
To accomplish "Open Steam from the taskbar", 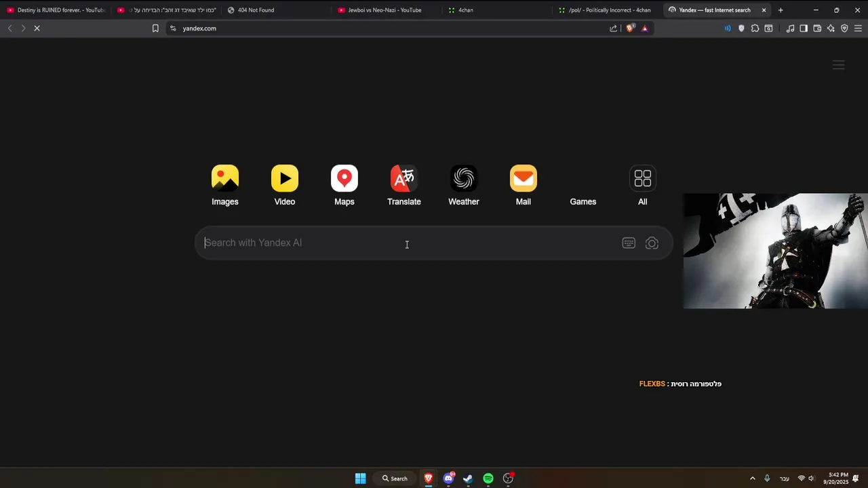I will click(x=468, y=479).
